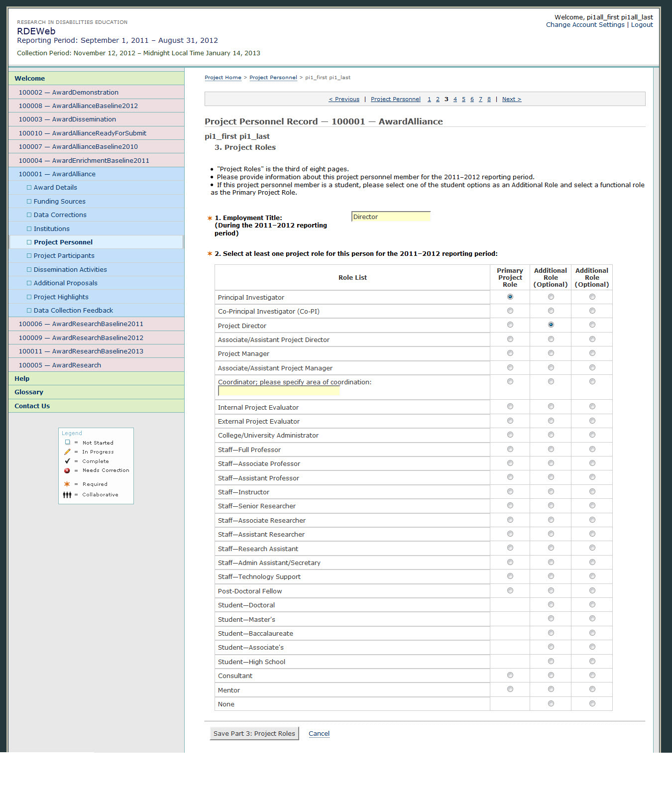Open award 100004 — AwardEnrichmentBaseline2011
The width and height of the screenshot is (672, 799).
coord(96,160)
